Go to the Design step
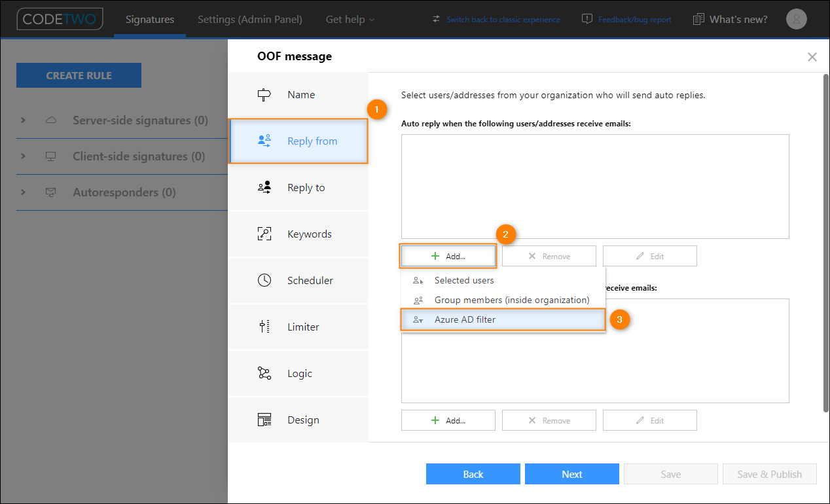The height and width of the screenshot is (504, 830). (298, 420)
